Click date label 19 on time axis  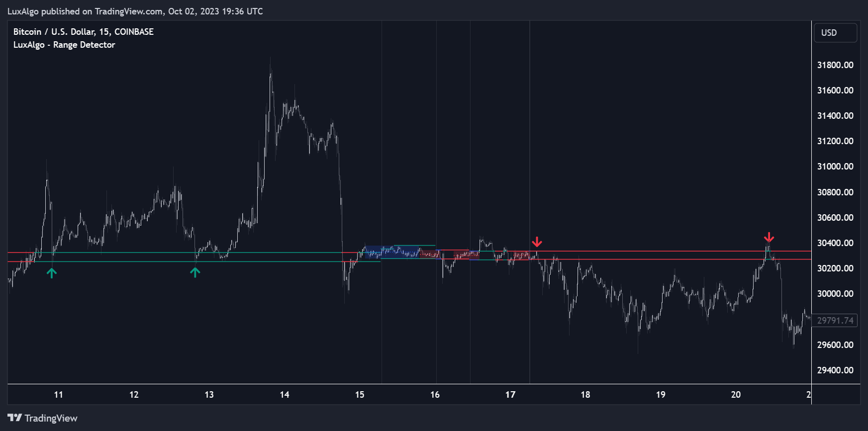point(661,395)
